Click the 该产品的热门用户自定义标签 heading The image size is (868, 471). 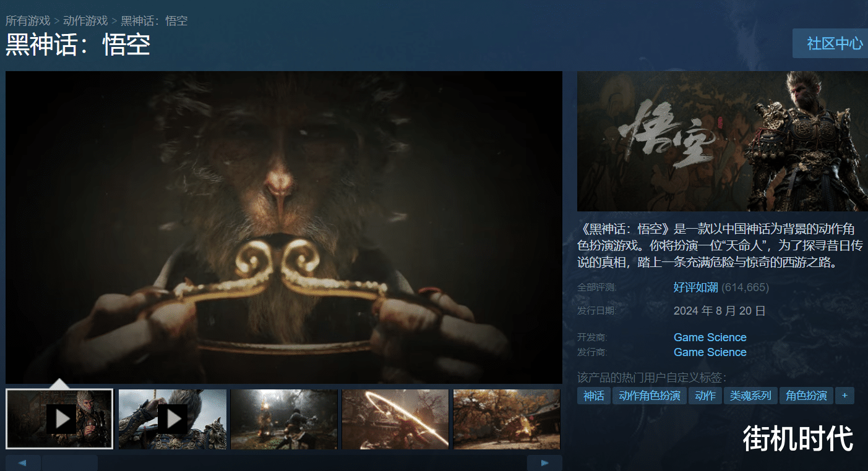click(652, 378)
